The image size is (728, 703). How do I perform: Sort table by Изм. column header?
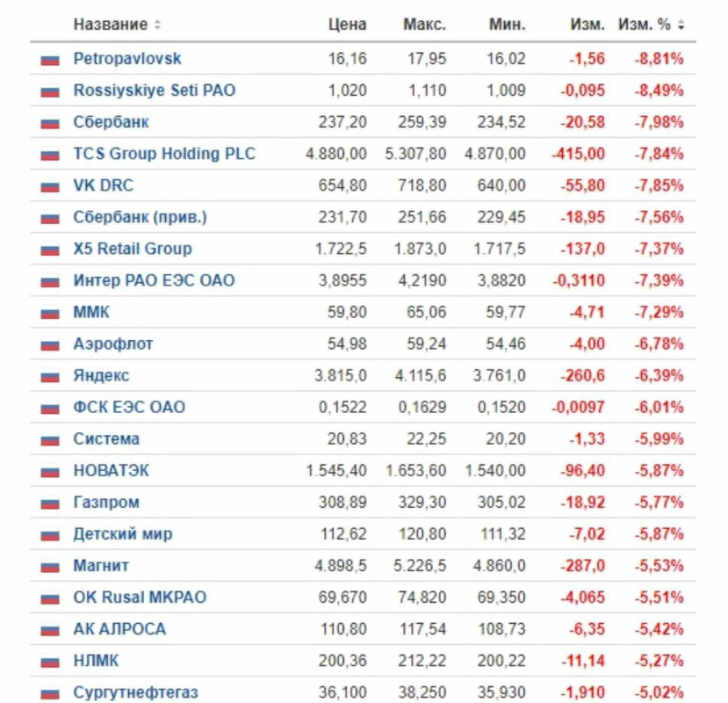[587, 25]
